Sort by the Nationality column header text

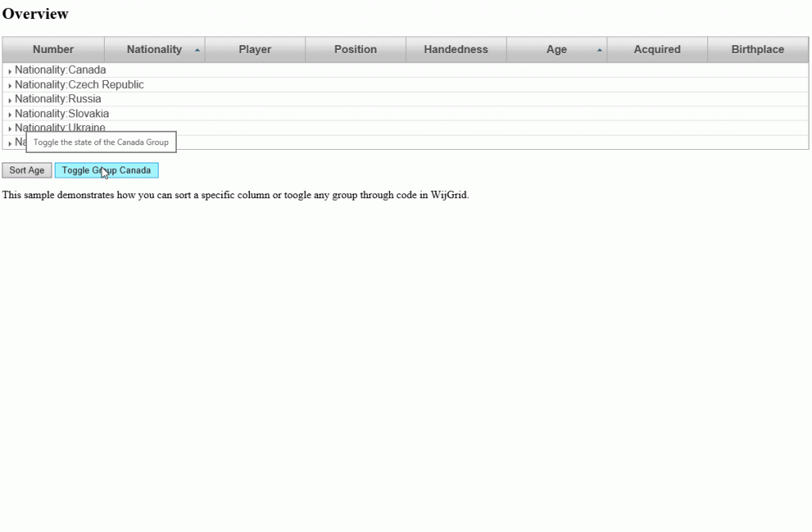point(154,49)
